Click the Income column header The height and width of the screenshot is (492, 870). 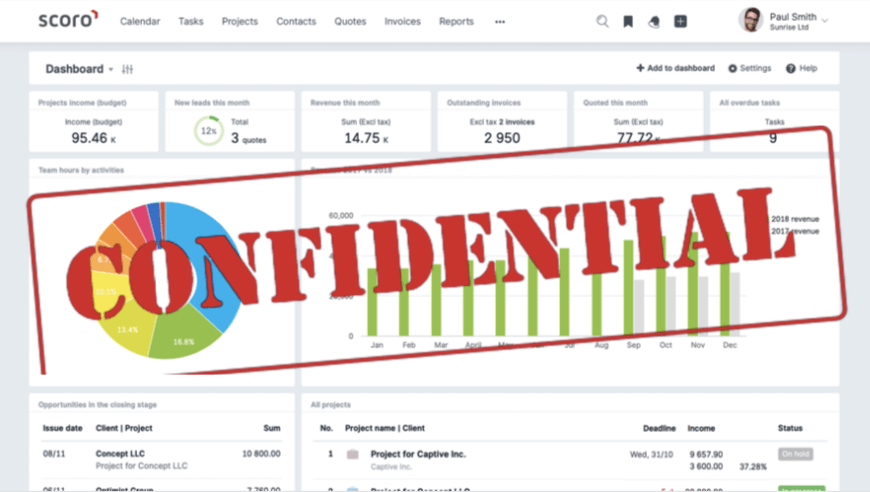[x=701, y=428]
